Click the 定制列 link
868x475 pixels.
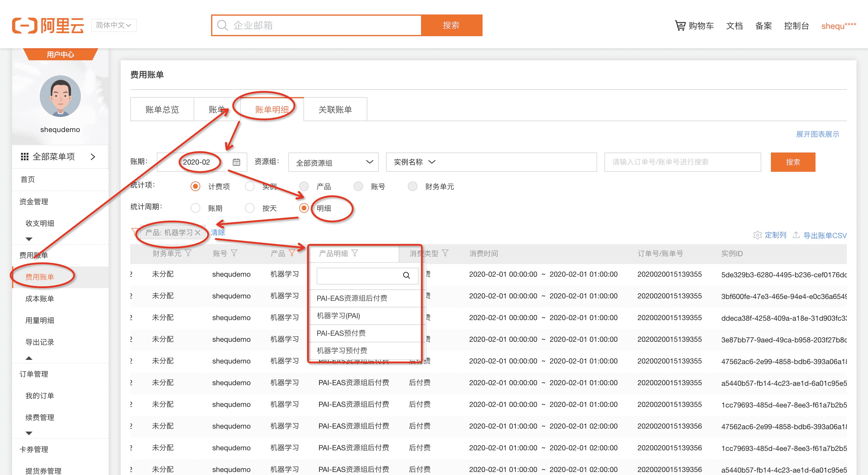pos(775,235)
